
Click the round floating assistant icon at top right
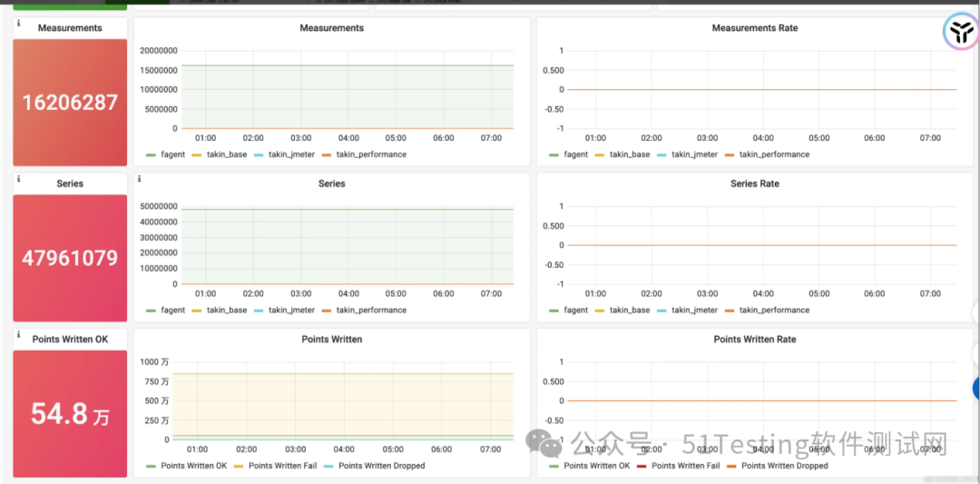tap(960, 30)
